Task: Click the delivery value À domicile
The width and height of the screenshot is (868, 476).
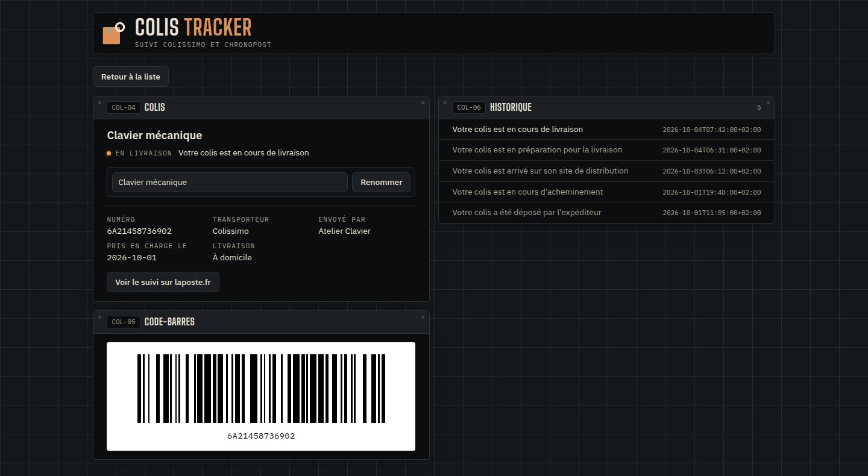Action: coord(232,258)
